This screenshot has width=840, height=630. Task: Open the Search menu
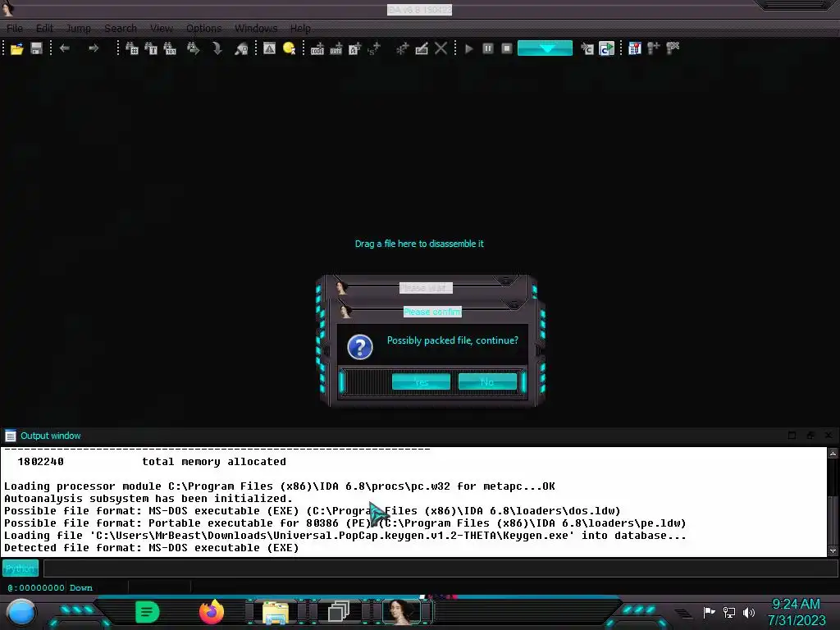121,29
